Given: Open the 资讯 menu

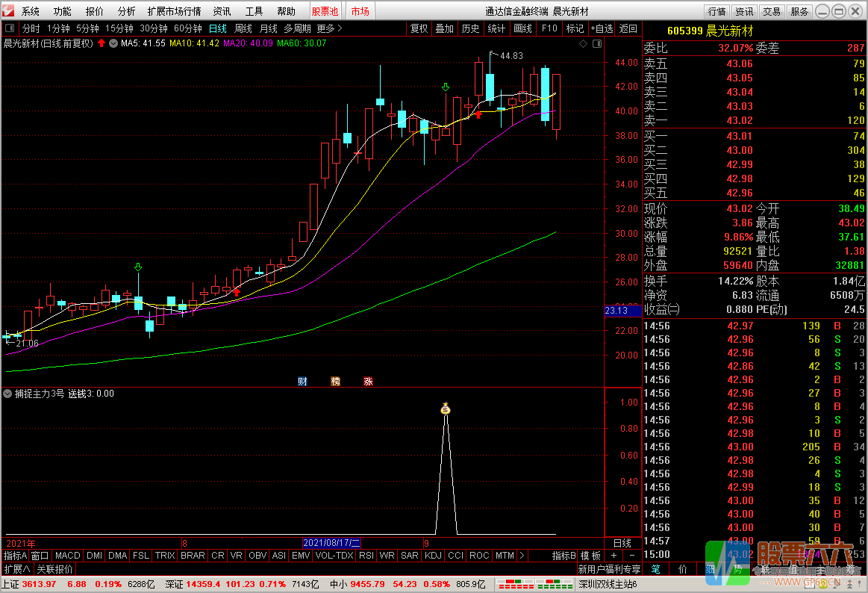Looking at the screenshot, I should (x=222, y=11).
